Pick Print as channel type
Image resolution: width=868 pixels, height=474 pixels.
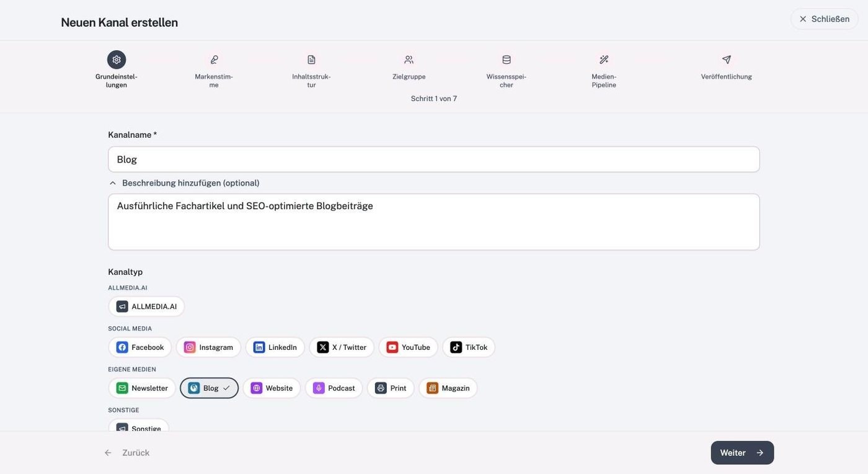pyautogui.click(x=391, y=388)
